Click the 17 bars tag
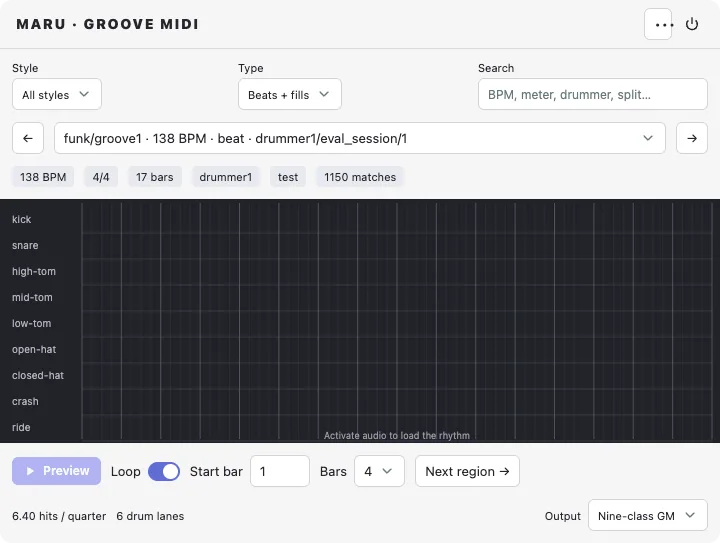Screen dimensions: 720x543 click(155, 177)
